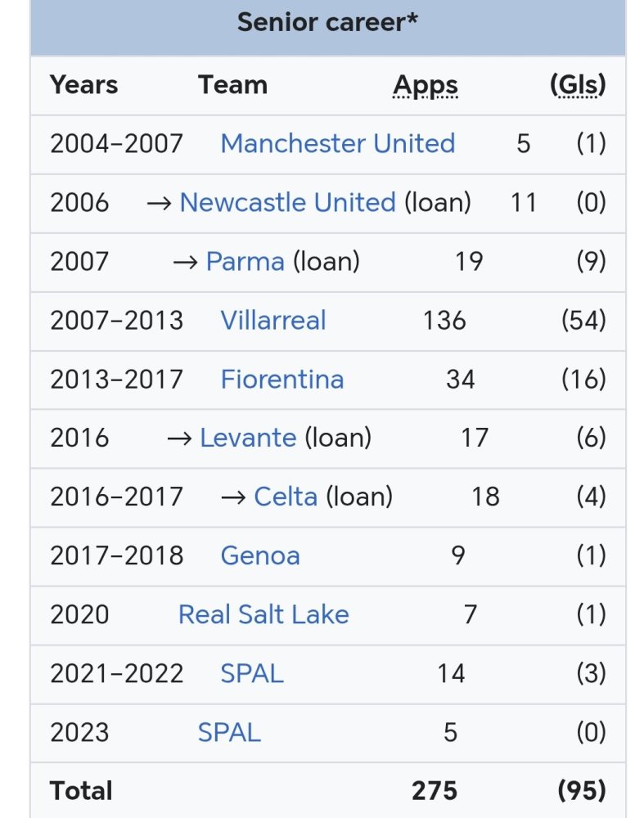Viewport: 644px width, 818px height.
Task: Open the Genoa team link
Action: point(260,555)
